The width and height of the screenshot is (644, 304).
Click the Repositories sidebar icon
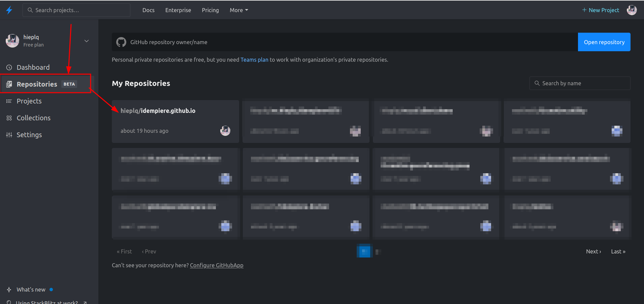coord(9,84)
